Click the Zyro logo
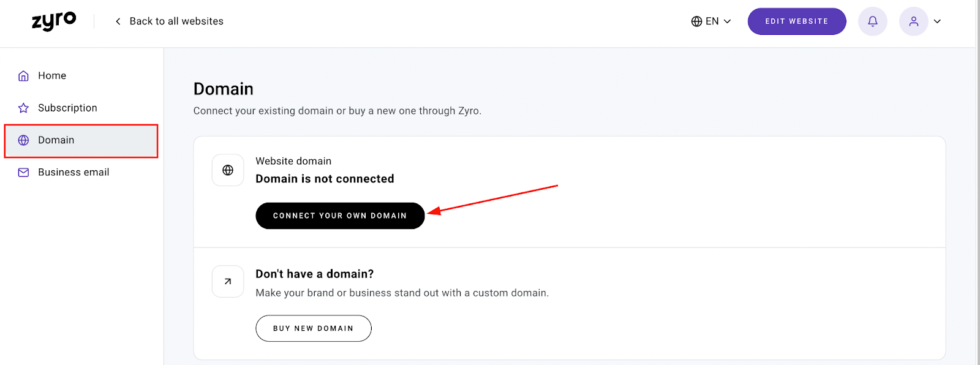980x365 pixels. pos(54,21)
